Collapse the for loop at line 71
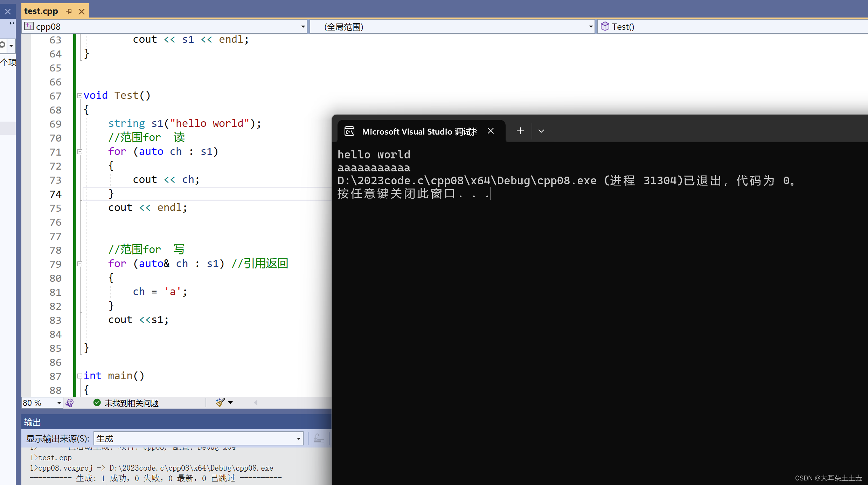This screenshot has width=868, height=485. 80,152
